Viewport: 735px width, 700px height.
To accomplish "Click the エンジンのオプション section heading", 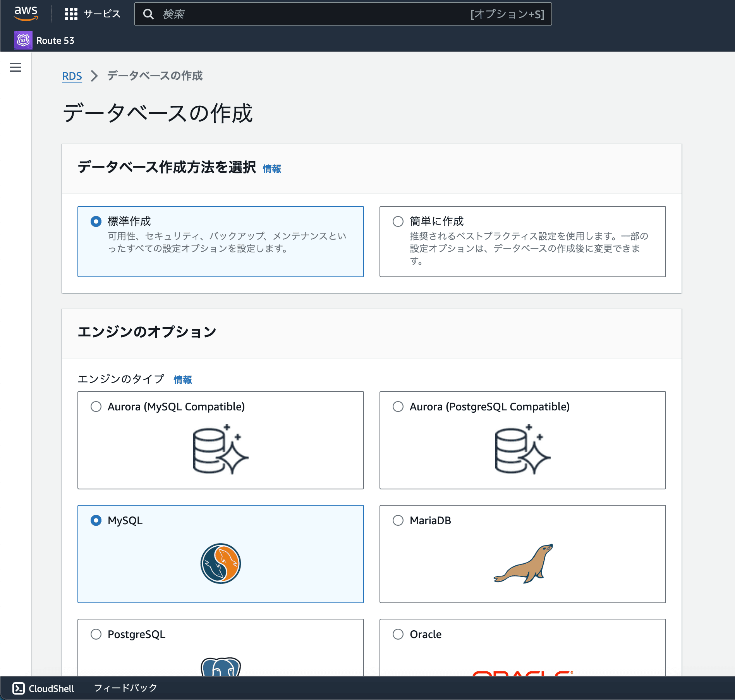I will (147, 332).
